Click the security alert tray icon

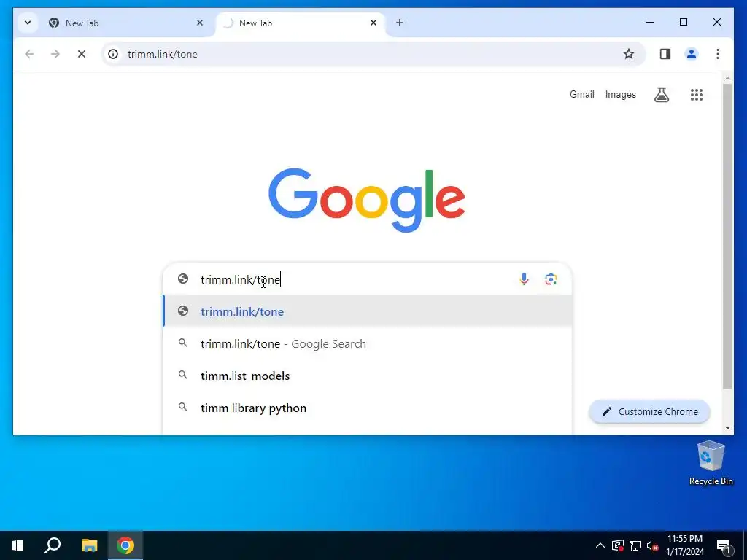tap(618, 545)
